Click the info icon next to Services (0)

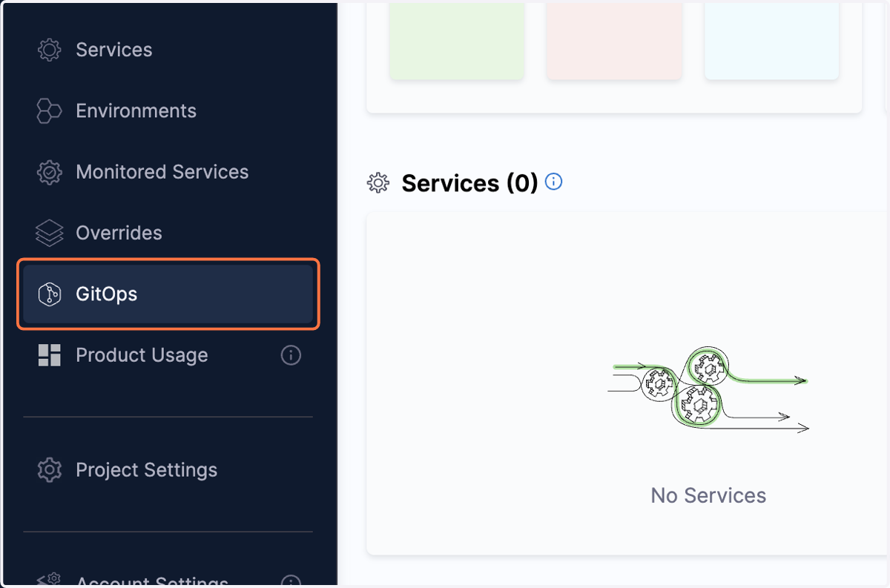tap(553, 182)
